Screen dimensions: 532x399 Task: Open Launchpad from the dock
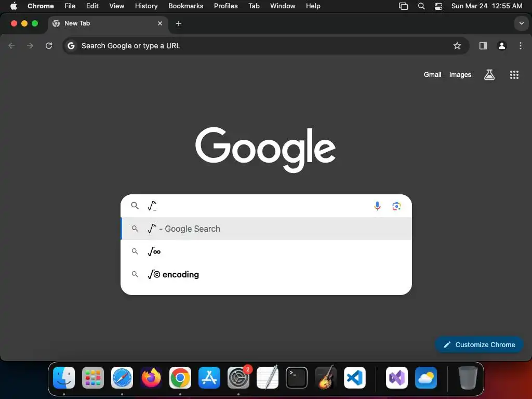[93, 378]
